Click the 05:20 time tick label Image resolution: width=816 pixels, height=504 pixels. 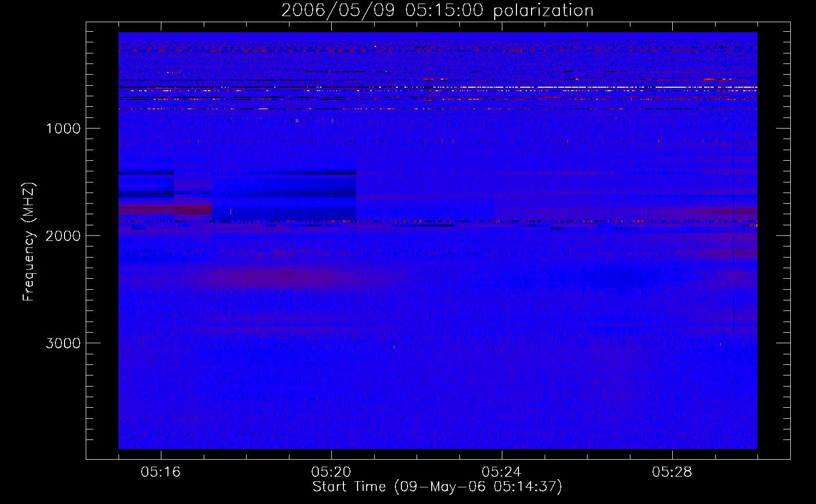(331, 472)
